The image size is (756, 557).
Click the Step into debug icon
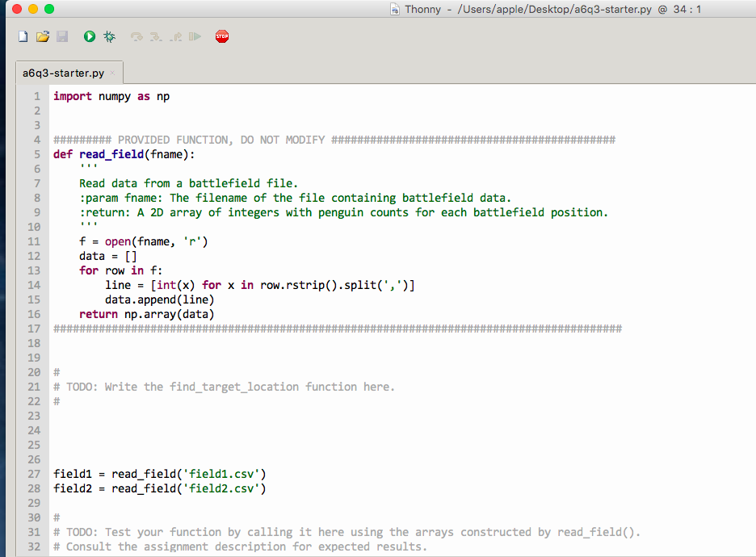[x=156, y=36]
